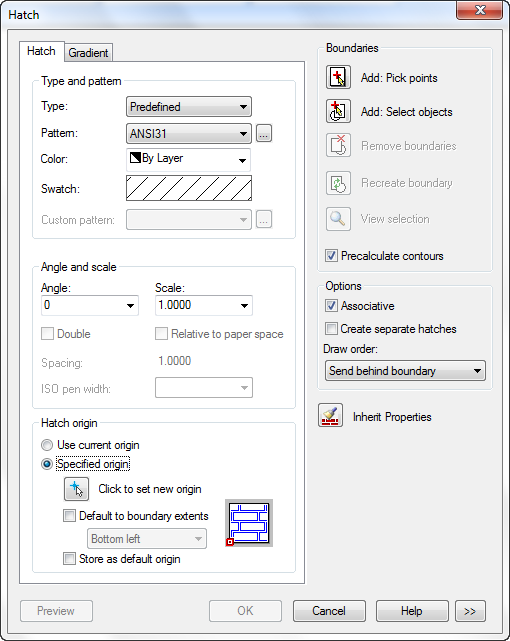Open pattern browser ellipsis button beside ANSI31
The height and width of the screenshot is (641, 510).
click(264, 133)
